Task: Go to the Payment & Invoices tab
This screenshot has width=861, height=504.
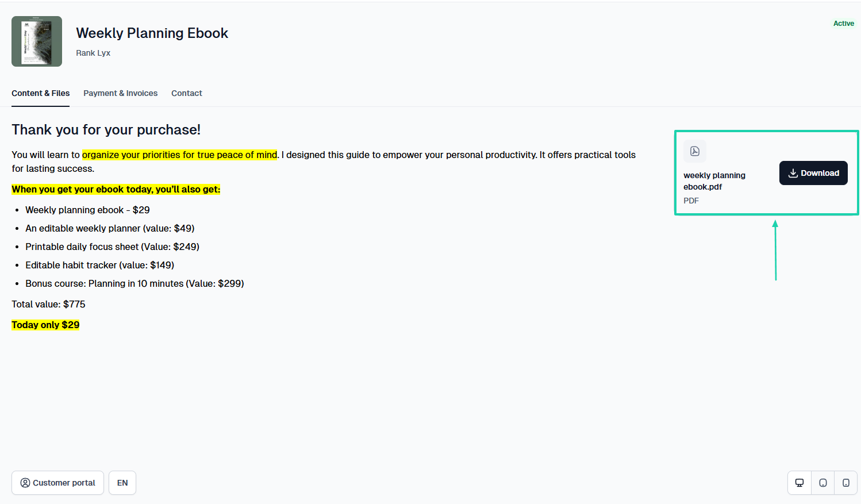Action: [x=120, y=93]
